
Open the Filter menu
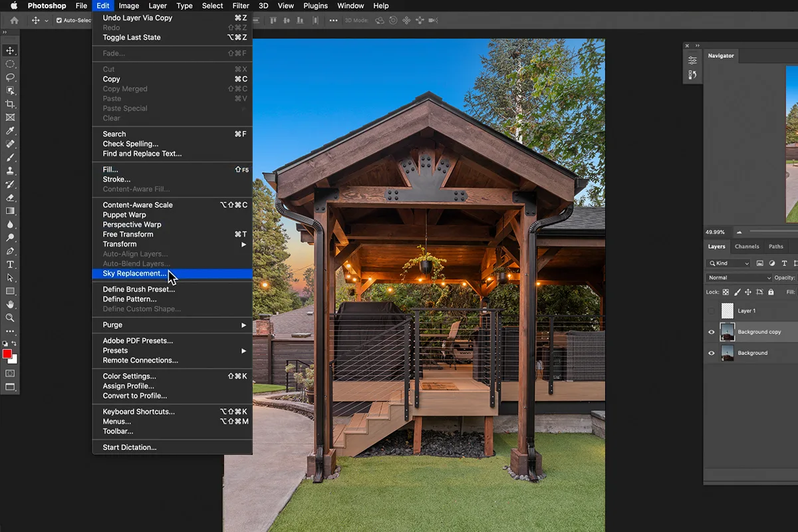click(x=241, y=6)
